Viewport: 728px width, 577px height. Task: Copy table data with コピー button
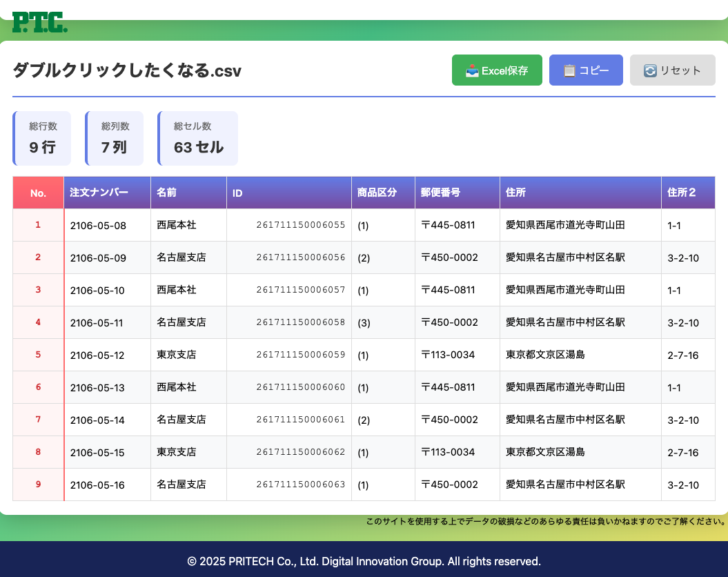[586, 70]
